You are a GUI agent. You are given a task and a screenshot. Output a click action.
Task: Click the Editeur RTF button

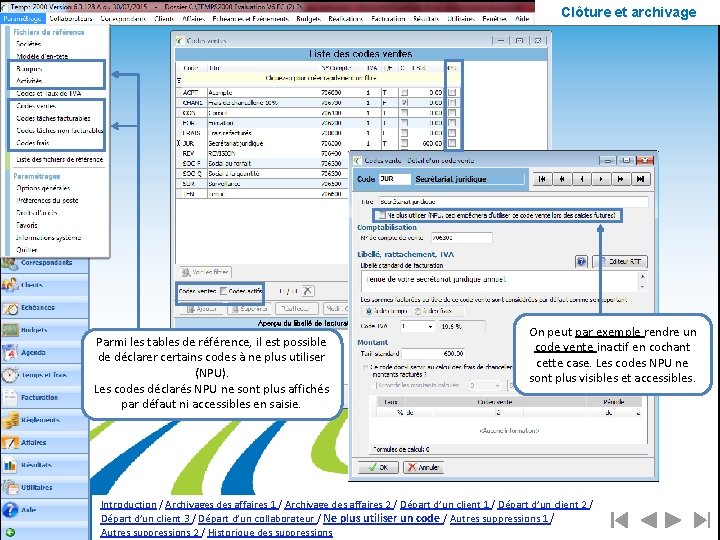coord(620,262)
